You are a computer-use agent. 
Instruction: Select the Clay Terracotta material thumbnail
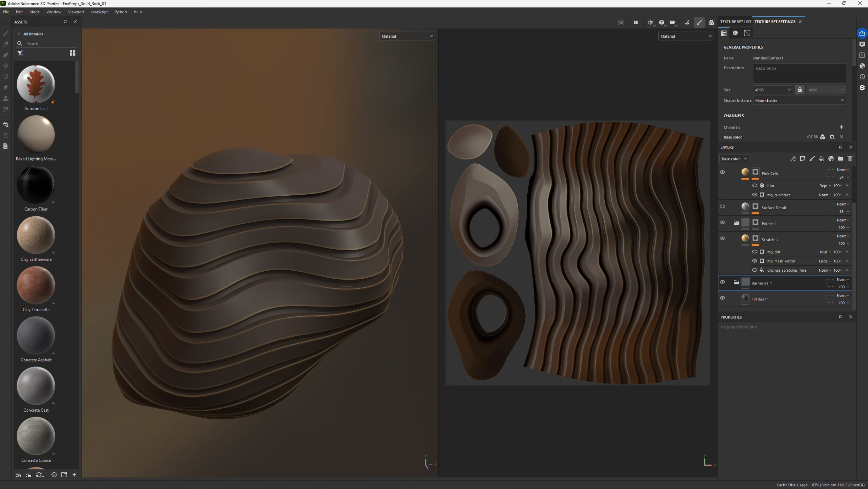36,285
